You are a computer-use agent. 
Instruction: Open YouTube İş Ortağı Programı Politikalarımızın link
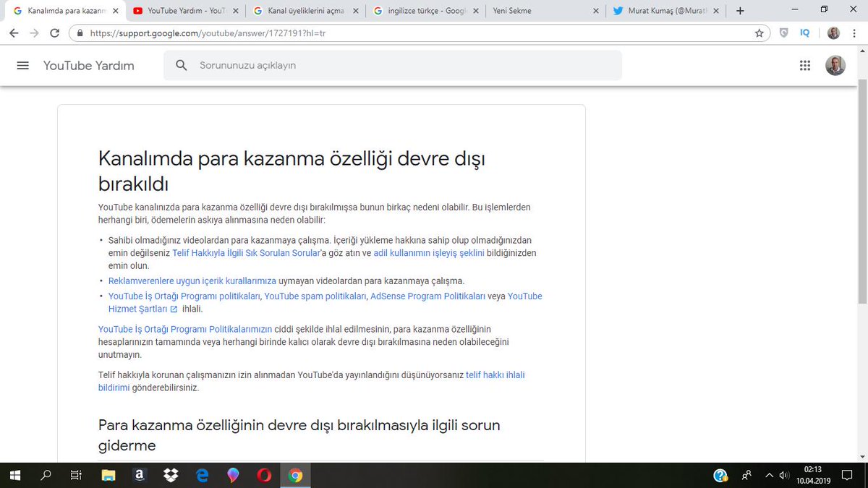click(185, 329)
